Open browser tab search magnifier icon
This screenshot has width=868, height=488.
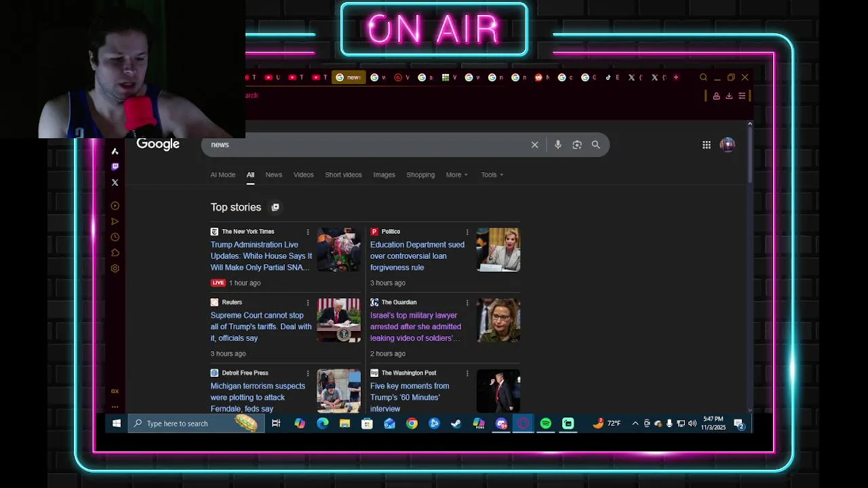tap(703, 77)
